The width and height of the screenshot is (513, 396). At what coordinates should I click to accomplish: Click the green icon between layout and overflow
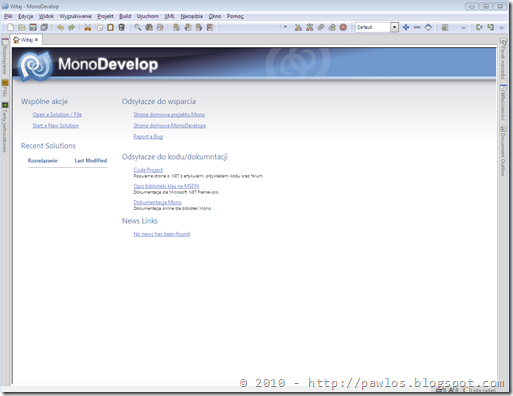point(445,27)
